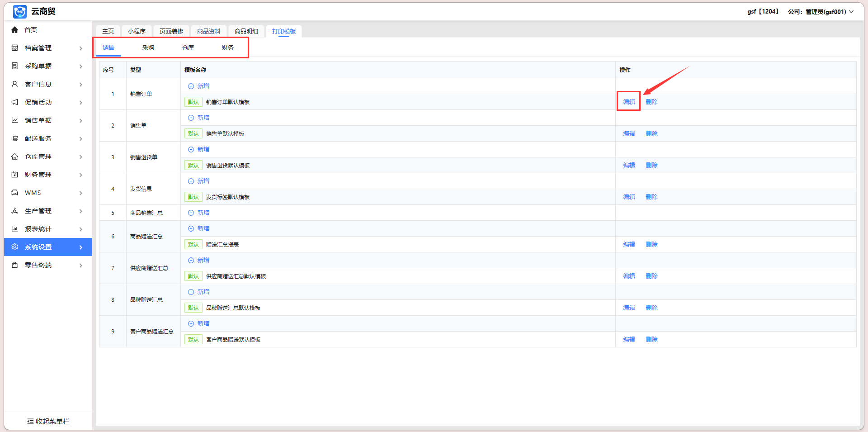Switch to the 商品资料 tab

click(209, 31)
